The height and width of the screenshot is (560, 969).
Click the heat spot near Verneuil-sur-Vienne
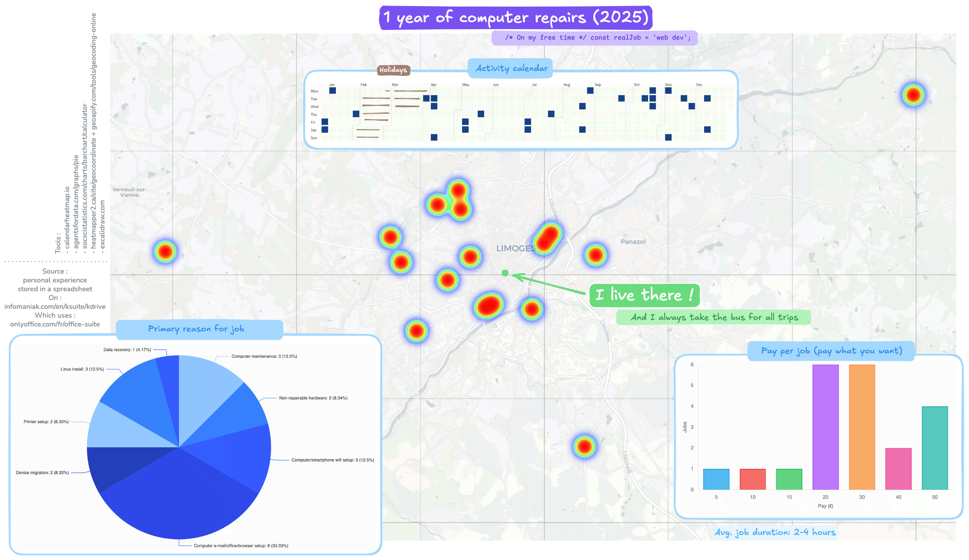(165, 252)
